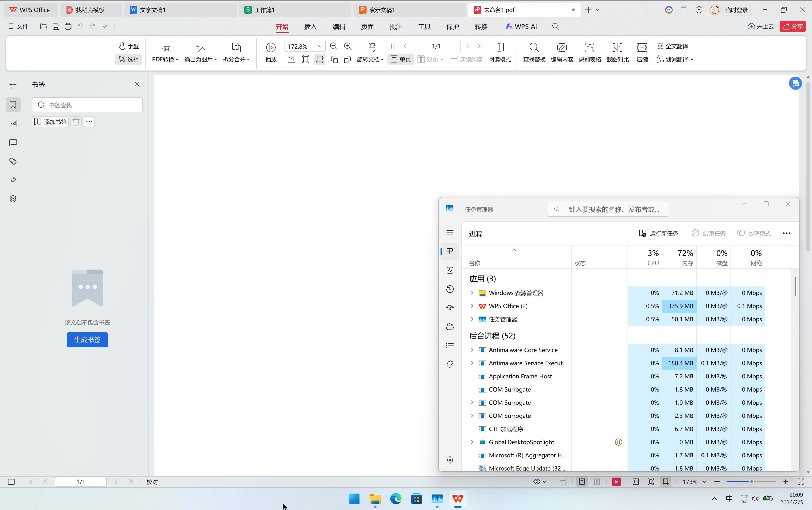Click Run New Task in Task Manager
Viewport: 812px width, 510px height.
click(658, 233)
